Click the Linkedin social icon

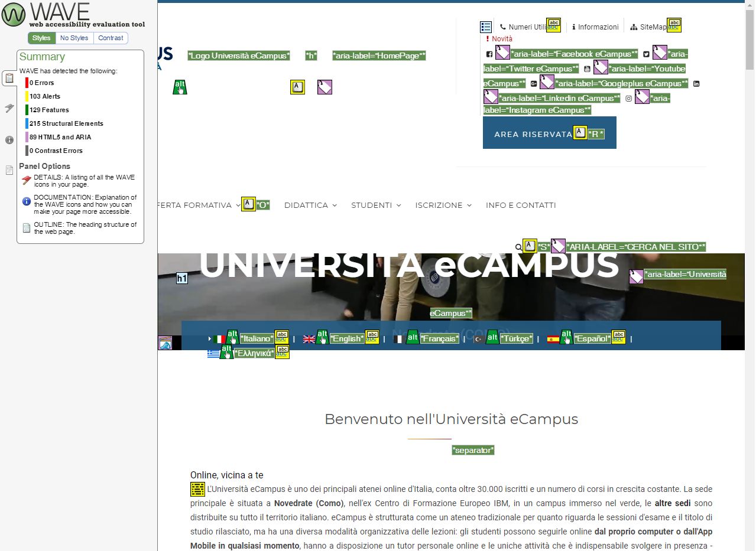[696, 84]
